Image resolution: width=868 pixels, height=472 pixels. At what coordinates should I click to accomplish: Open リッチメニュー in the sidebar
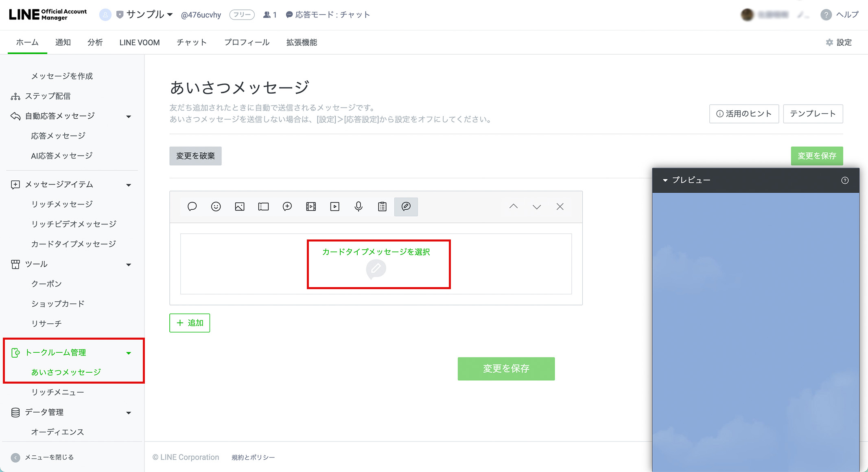(57, 392)
